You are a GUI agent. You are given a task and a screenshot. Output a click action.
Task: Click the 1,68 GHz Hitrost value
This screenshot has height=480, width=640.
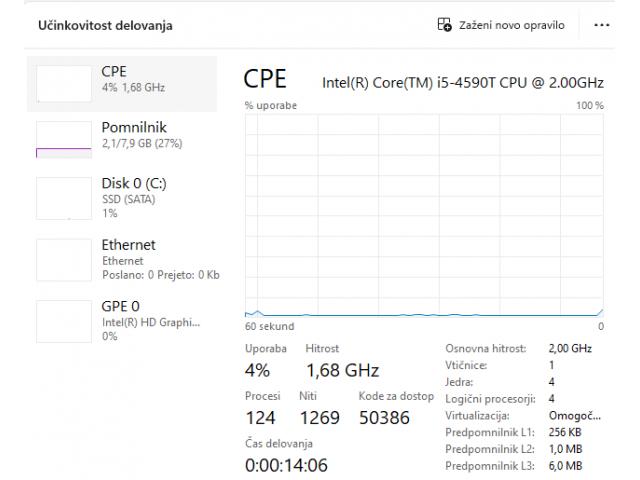(x=342, y=371)
